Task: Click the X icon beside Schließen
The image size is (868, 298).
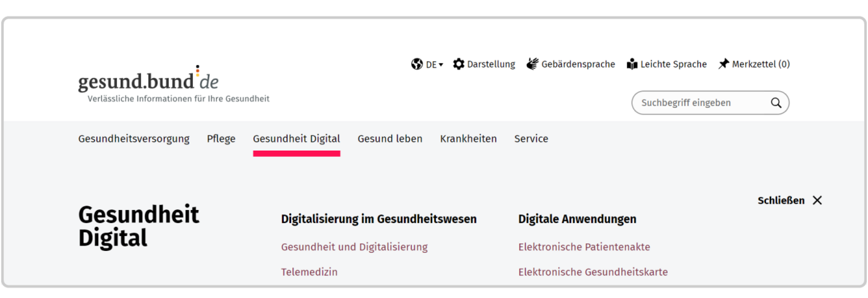Action: point(817,200)
